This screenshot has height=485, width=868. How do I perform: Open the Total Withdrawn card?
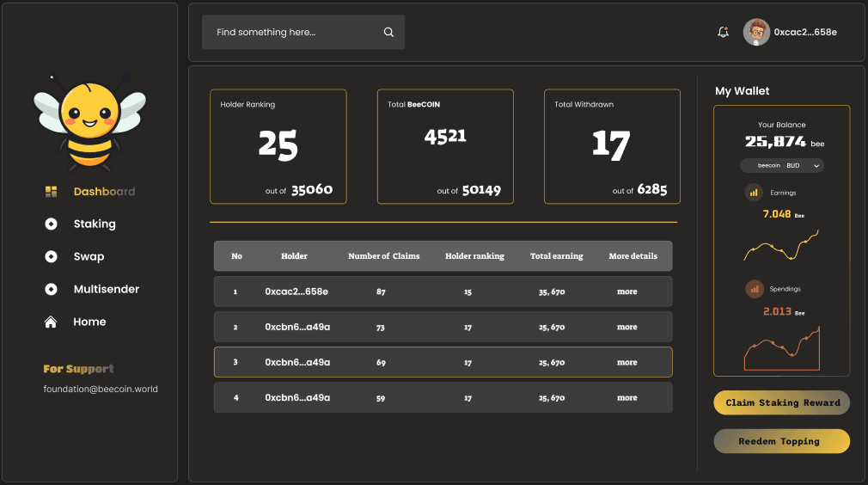coord(612,147)
